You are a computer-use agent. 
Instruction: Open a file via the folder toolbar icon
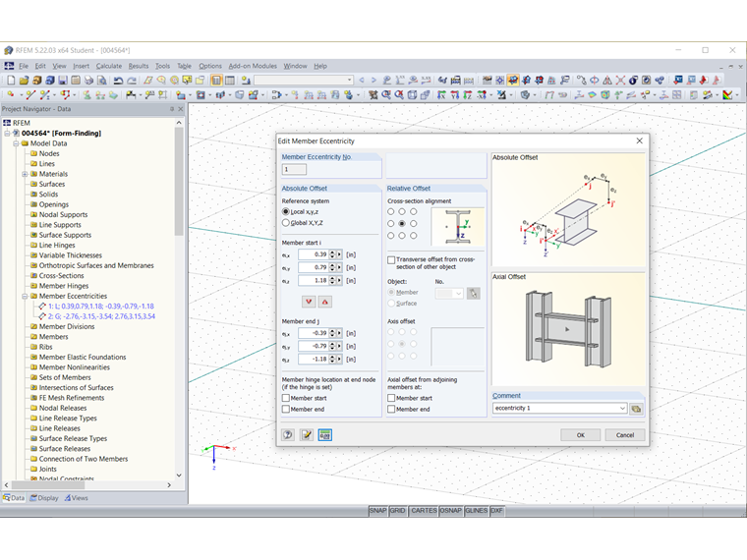(x=24, y=80)
